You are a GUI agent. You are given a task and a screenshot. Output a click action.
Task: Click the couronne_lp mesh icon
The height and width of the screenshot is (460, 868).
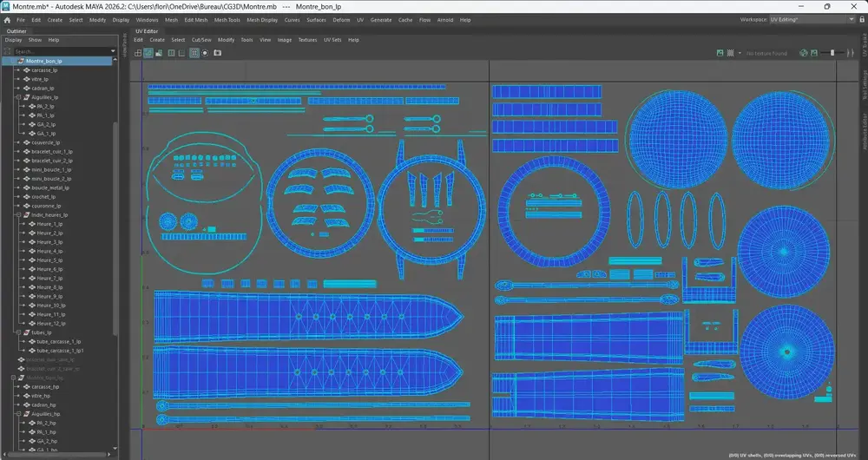point(26,206)
